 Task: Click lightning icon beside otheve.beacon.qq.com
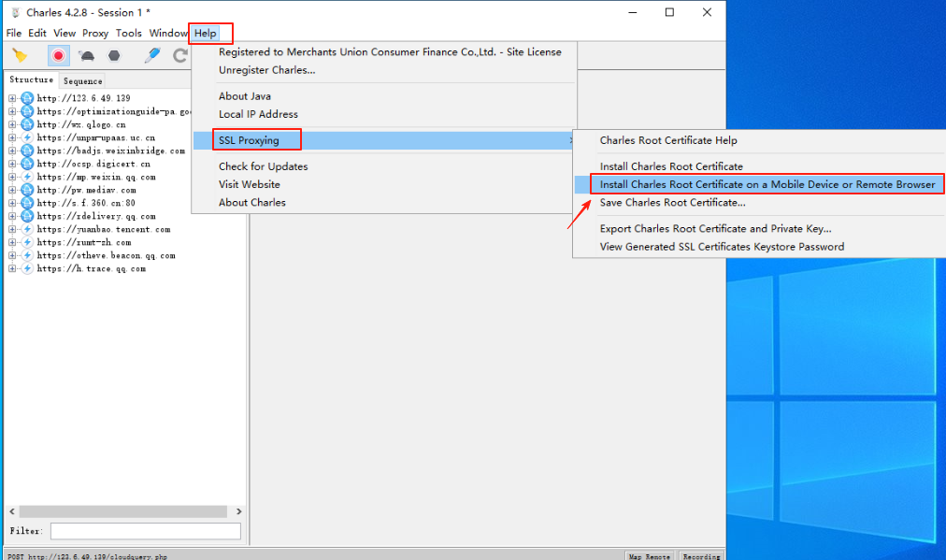pos(27,255)
